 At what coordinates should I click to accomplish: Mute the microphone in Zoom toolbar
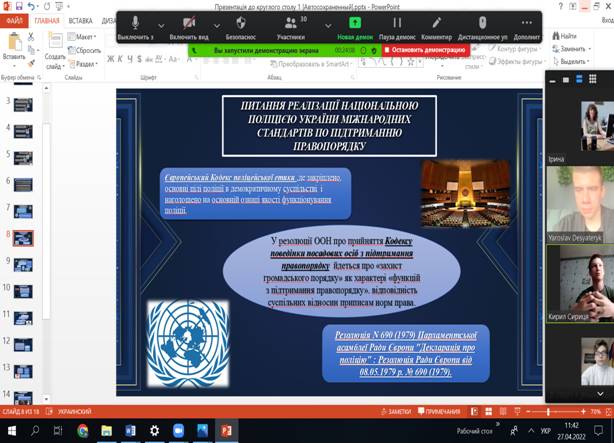(x=135, y=27)
